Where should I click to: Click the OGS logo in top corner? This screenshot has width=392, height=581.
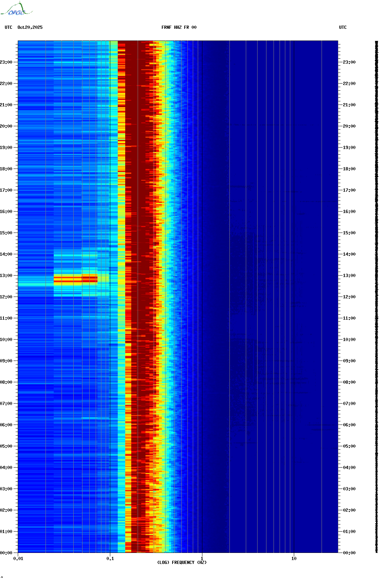(x=16, y=9)
